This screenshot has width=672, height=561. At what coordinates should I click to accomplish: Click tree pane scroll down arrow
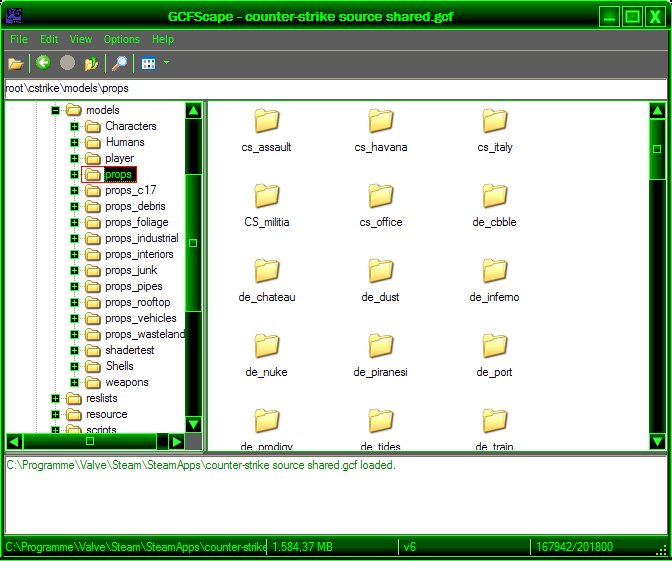(x=193, y=424)
